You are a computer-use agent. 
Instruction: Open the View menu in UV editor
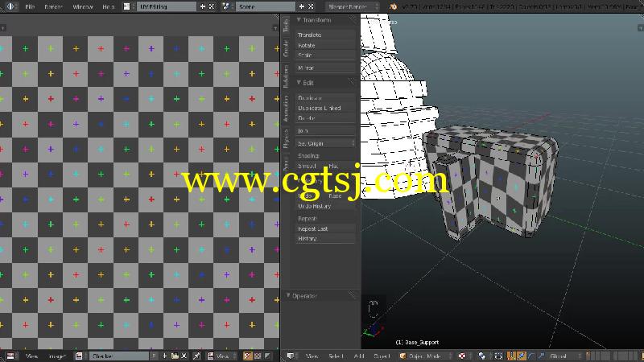[x=31, y=356]
